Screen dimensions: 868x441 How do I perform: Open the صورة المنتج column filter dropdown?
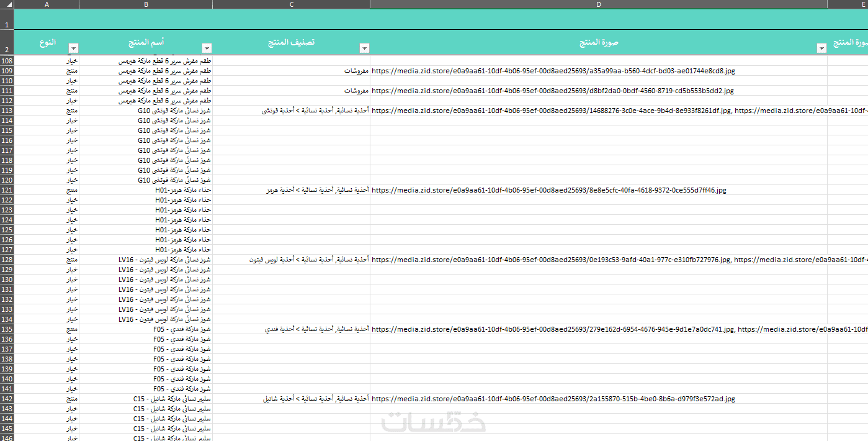[822, 48]
